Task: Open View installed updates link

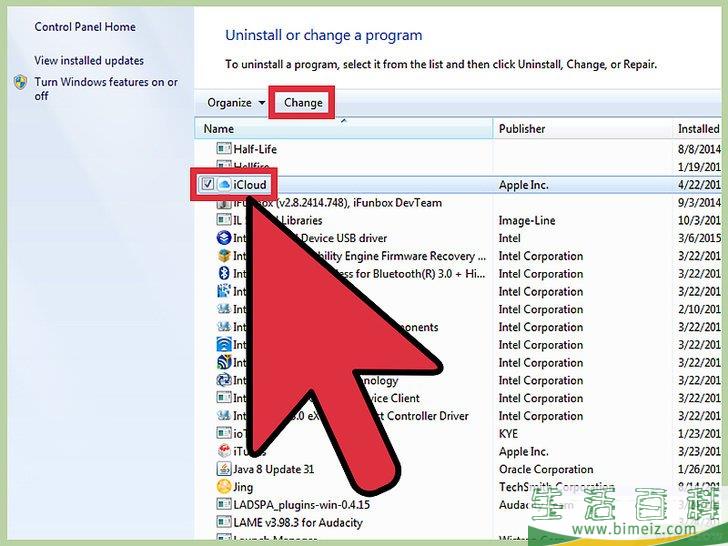Action: click(89, 60)
